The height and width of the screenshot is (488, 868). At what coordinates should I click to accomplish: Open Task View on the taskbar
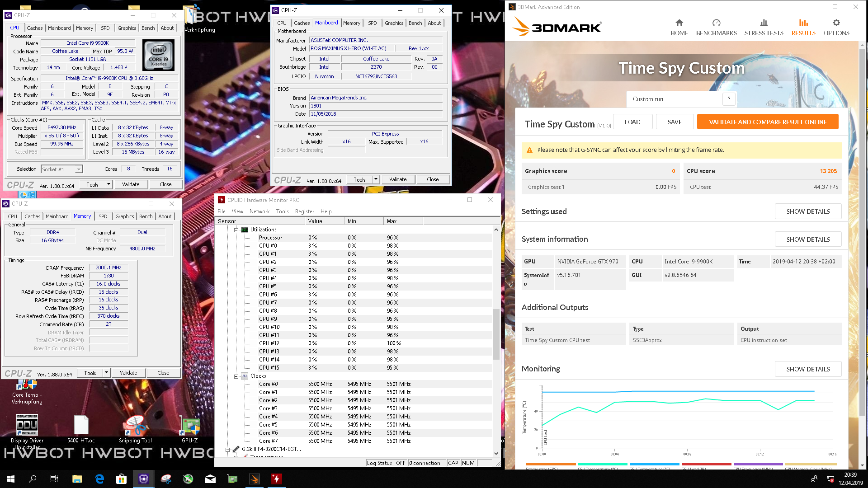point(54,479)
